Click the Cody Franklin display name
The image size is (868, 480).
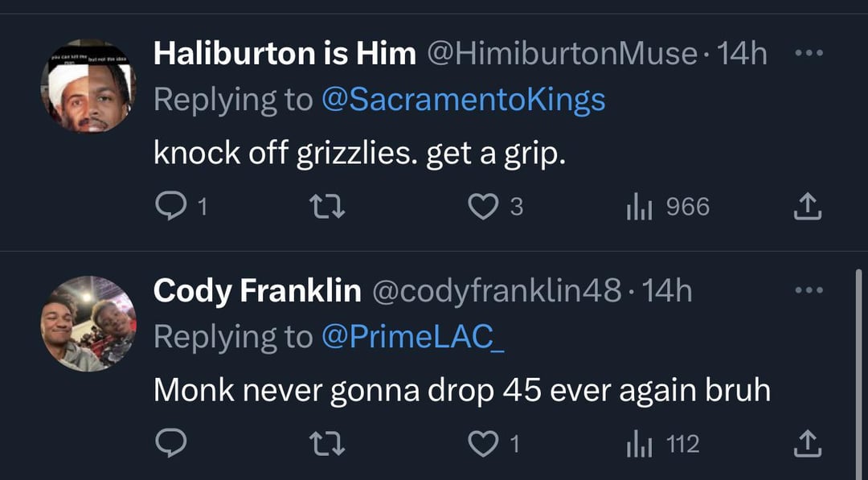pyautogui.click(x=257, y=290)
